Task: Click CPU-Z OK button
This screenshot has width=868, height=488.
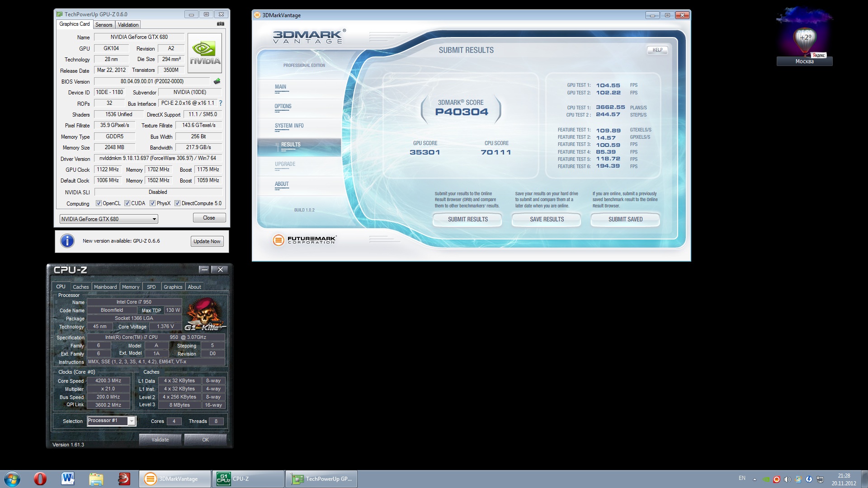Action: 206,440
